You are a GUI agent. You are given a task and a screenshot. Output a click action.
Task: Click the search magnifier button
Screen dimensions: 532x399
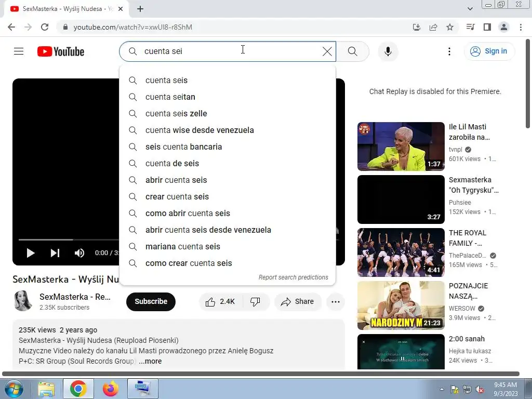click(x=353, y=51)
